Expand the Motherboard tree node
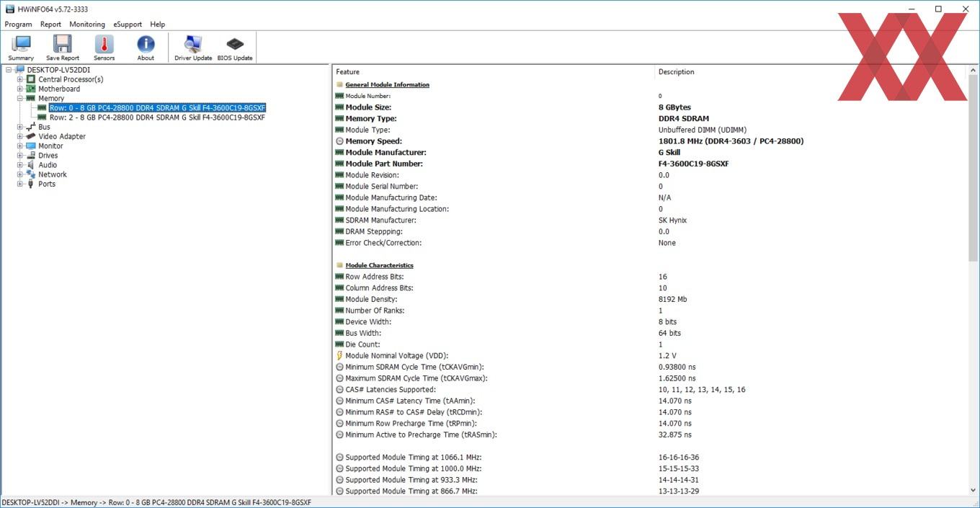Viewport: 980px width, 508px height. [x=20, y=89]
